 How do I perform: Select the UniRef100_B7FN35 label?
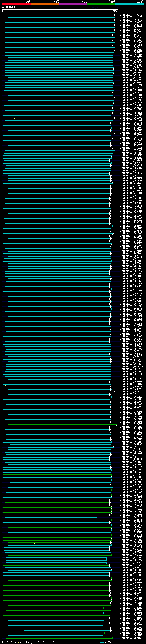[x=131, y=100]
